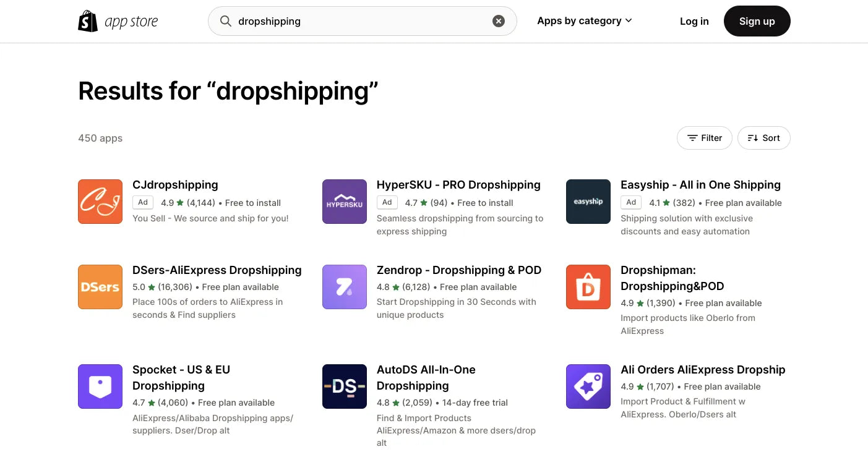
Task: Select the HyperSKU purple app icon
Action: 344,201
